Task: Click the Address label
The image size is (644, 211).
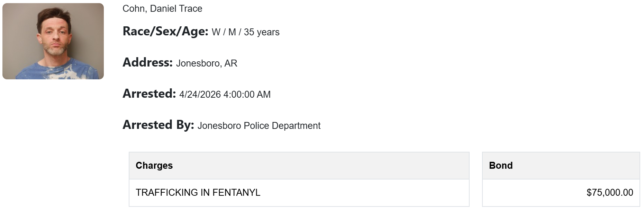Action: click(147, 63)
